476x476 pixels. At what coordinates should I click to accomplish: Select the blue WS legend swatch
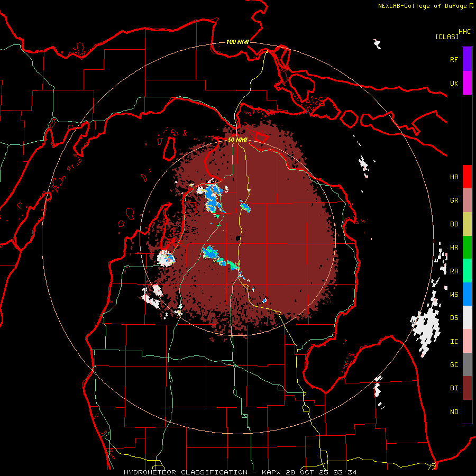point(467,294)
